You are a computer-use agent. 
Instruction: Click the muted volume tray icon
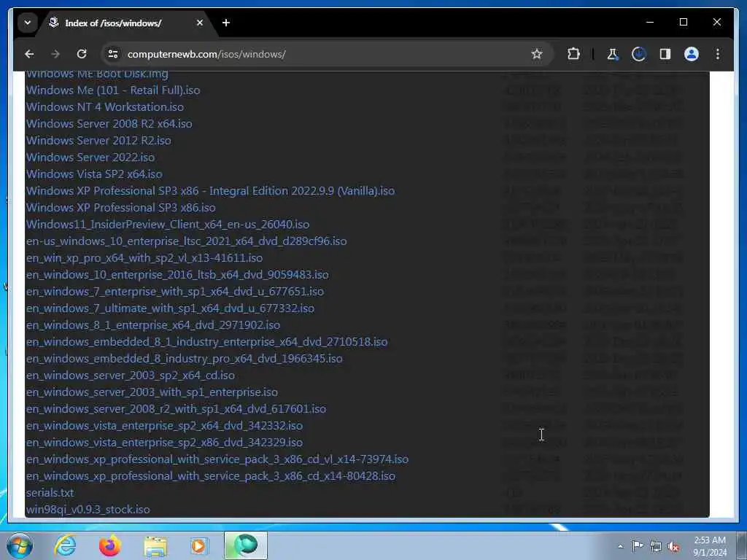673,546
